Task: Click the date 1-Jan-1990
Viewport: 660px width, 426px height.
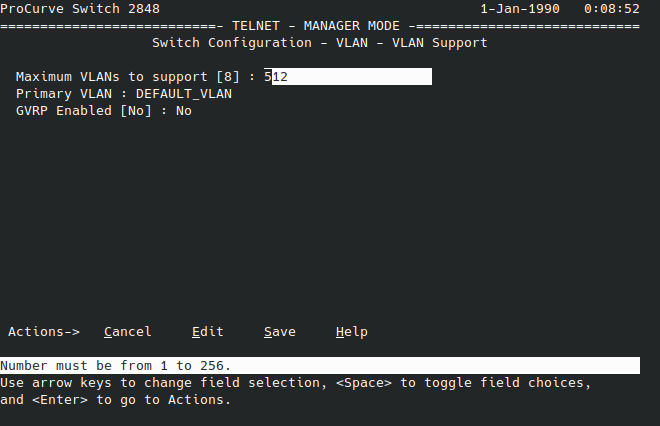Action: click(x=520, y=9)
